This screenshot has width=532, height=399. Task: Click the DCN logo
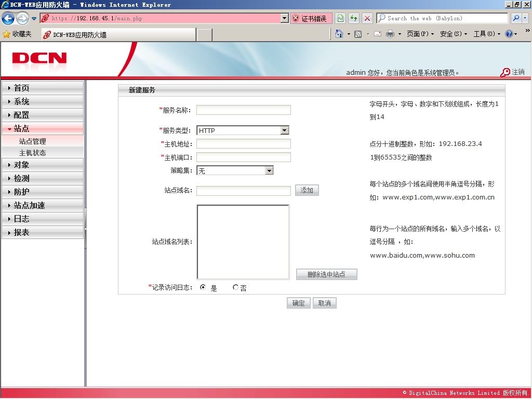click(39, 58)
